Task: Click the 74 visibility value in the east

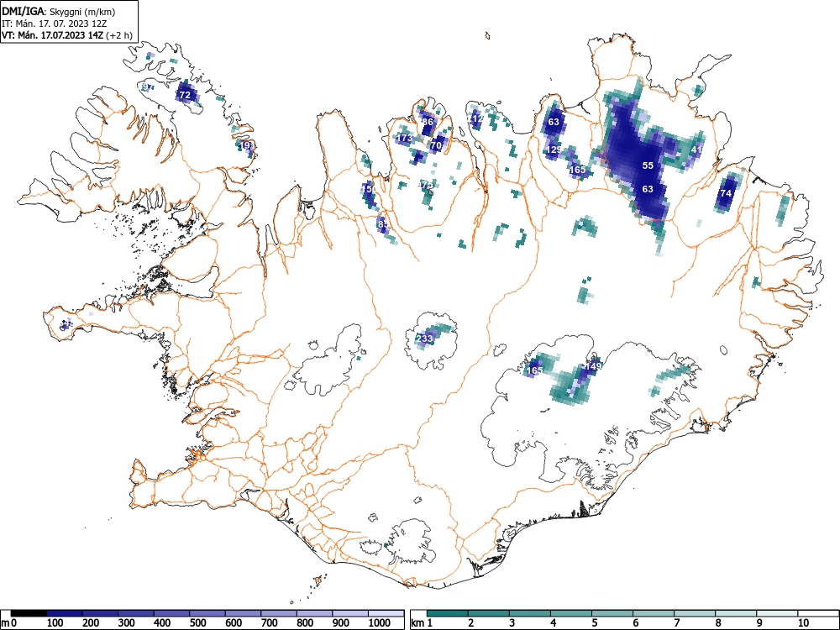Action: point(726,193)
